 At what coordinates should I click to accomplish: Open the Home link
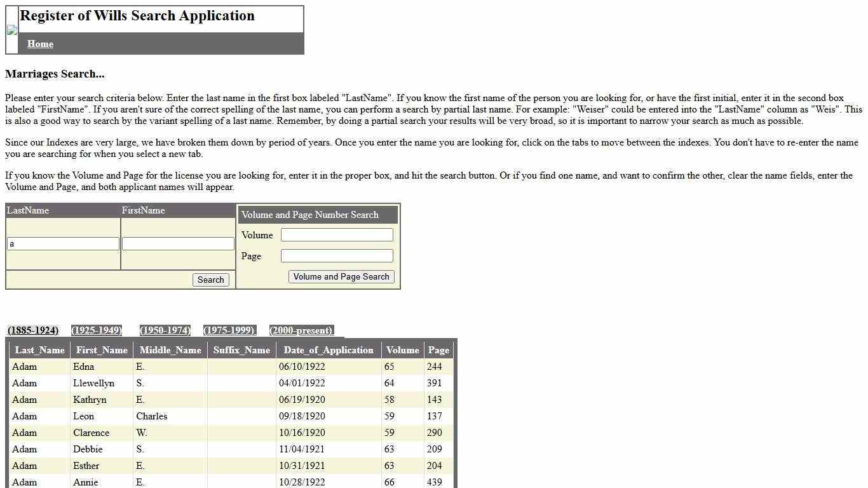point(40,43)
